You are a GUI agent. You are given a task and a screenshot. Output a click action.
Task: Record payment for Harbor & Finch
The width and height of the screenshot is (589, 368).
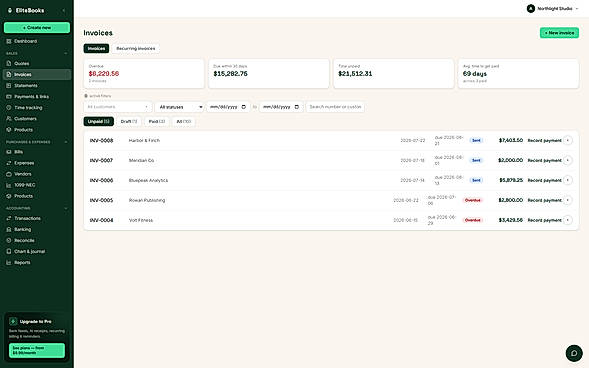[544, 140]
